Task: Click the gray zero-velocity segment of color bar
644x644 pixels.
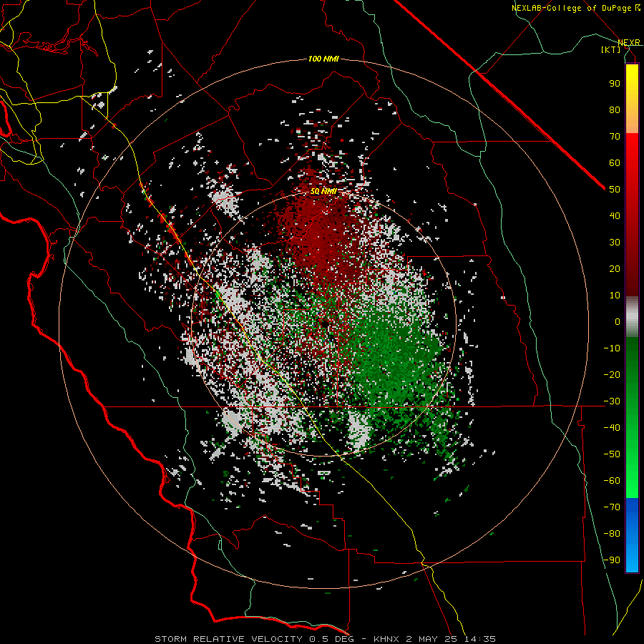Action: click(632, 317)
